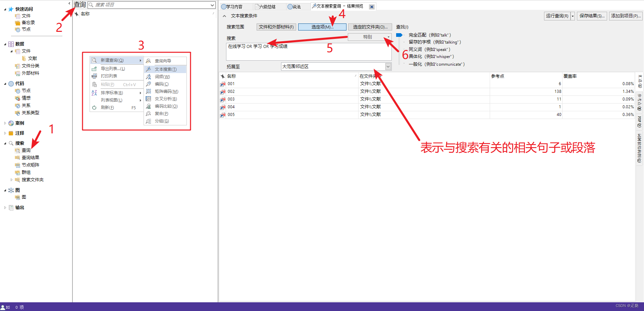Sort results by the 参考点 column header
This screenshot has height=311, width=644.
coord(526,76)
